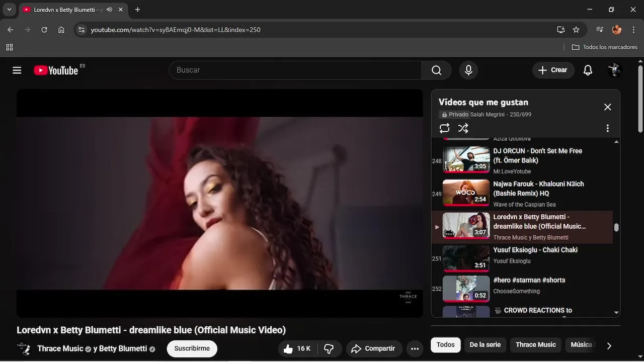Play DJ ORCUN - Don't Set Me Free
Viewport: 644px width, 362px height.
coord(537,155)
